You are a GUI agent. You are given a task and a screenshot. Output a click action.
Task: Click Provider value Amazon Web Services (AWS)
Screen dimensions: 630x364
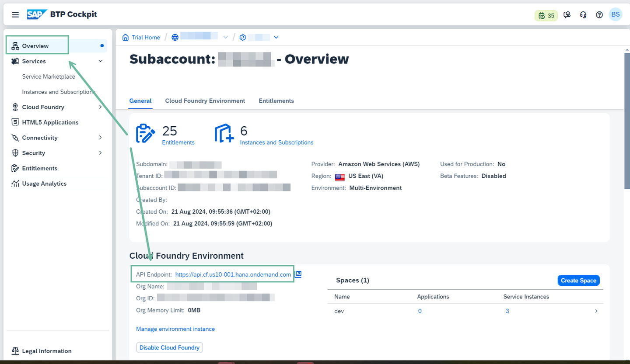[379, 164]
